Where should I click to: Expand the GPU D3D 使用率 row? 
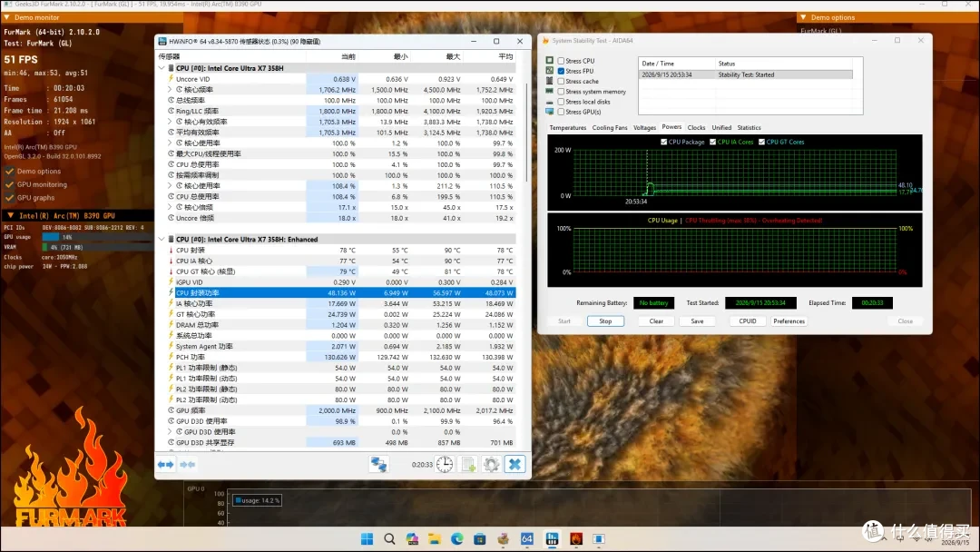tap(170, 432)
